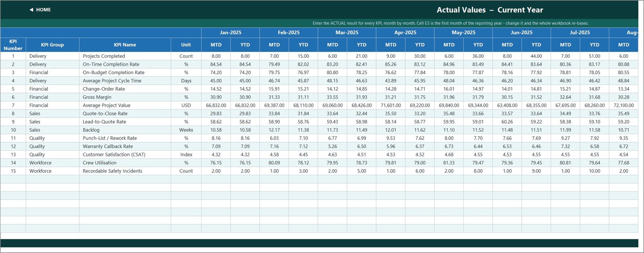644x253 pixels.
Task: Select the Unit column header
Action: [186, 45]
